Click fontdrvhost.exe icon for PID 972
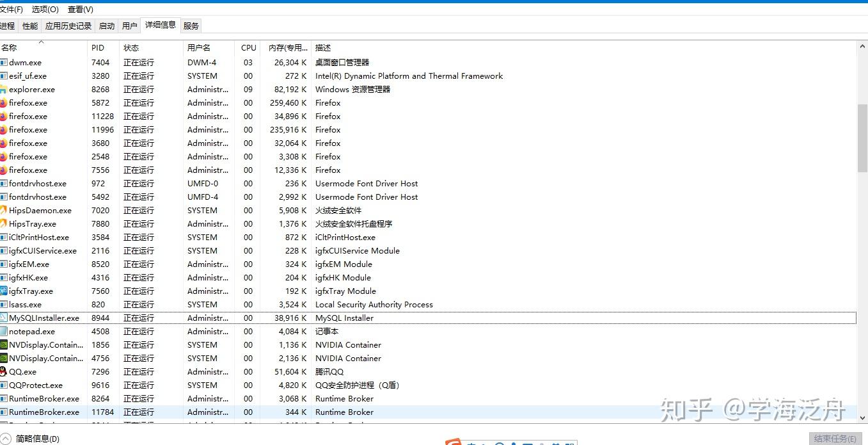The image size is (868, 445). (x=3, y=183)
